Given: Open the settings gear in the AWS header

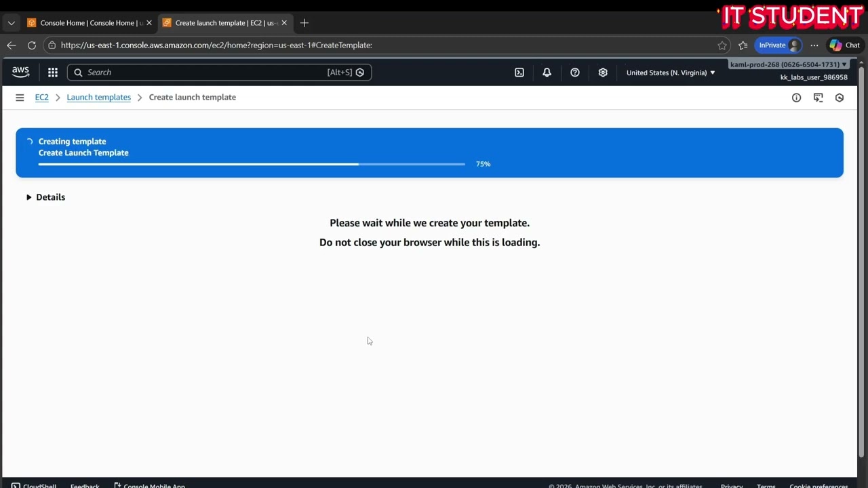Looking at the screenshot, I should click(603, 73).
